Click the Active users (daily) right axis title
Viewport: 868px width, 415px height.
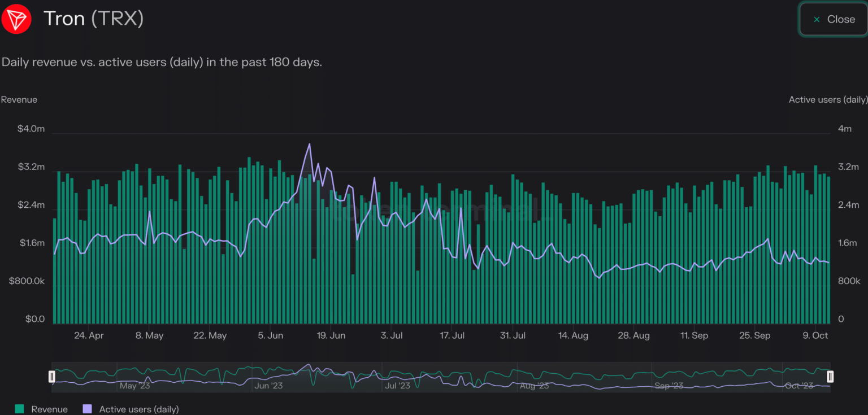(x=828, y=99)
